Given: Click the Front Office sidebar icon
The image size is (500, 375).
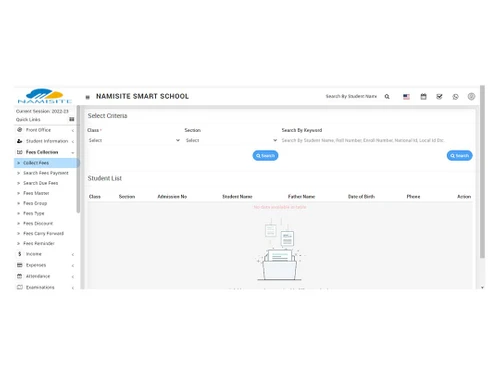Looking at the screenshot, I should click(x=20, y=130).
